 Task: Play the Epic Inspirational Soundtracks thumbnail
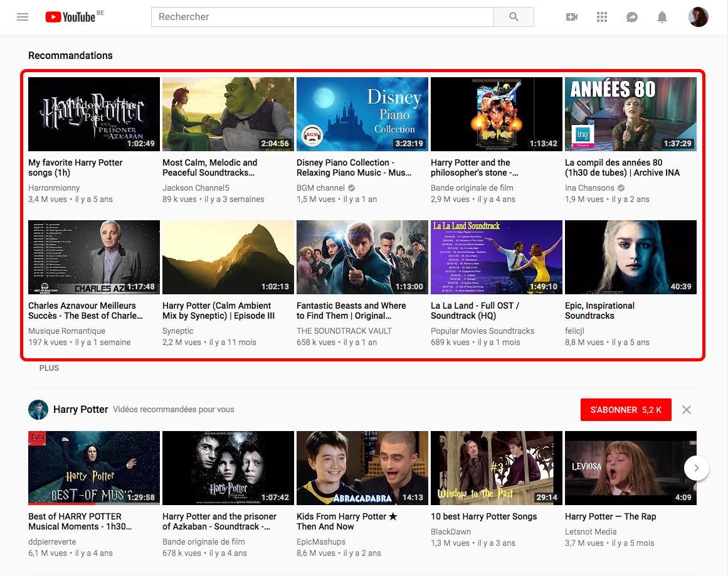(631, 257)
